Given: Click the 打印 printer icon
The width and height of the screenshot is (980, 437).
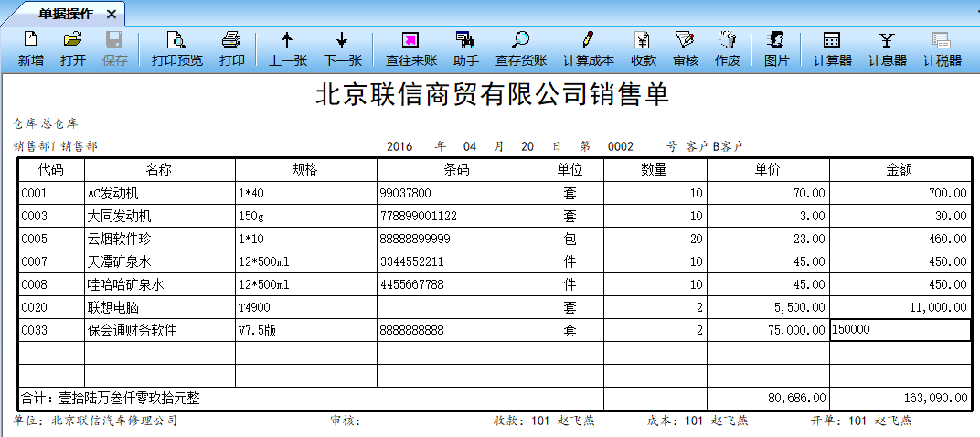Looking at the screenshot, I should tap(231, 48).
